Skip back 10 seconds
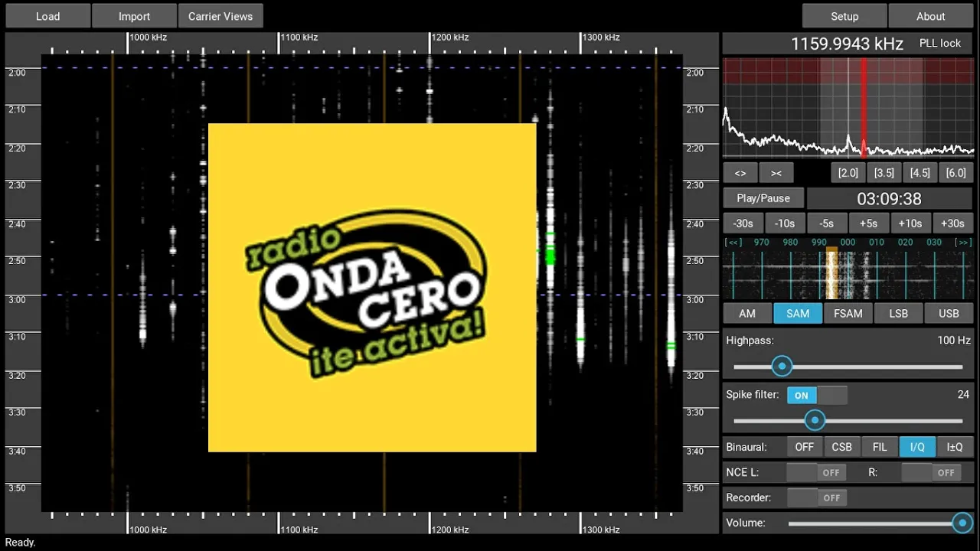The height and width of the screenshot is (551, 980). 784,223
